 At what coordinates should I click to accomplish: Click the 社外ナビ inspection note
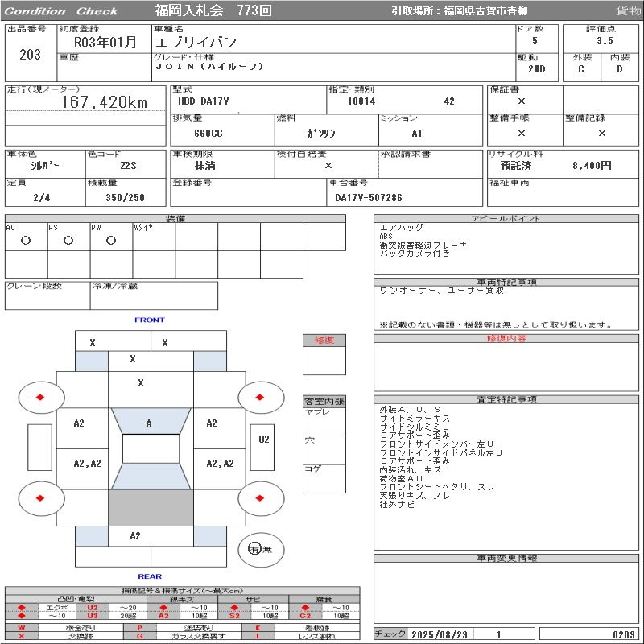397,504
